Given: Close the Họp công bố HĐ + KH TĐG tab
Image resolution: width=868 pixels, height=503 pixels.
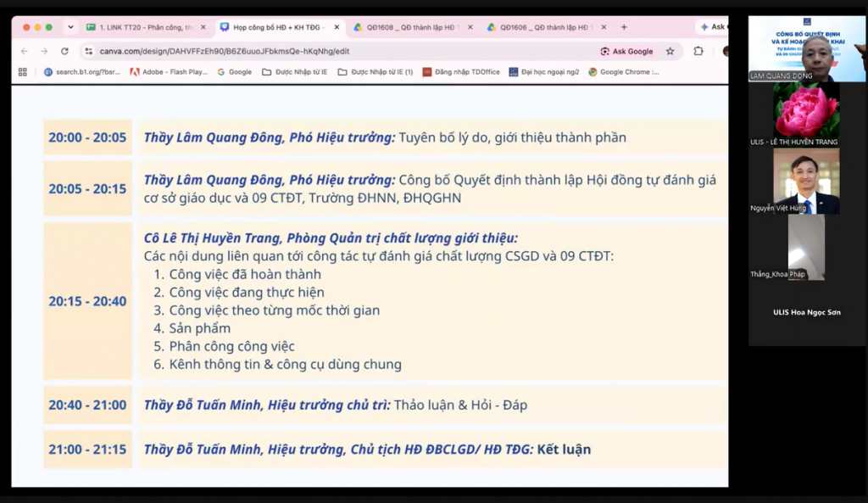Looking at the screenshot, I should (337, 26).
